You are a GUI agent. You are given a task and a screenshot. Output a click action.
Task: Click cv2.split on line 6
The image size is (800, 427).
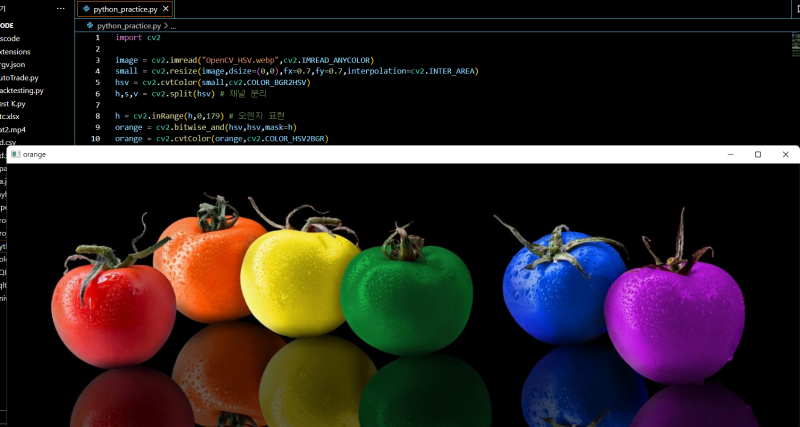tap(171, 94)
